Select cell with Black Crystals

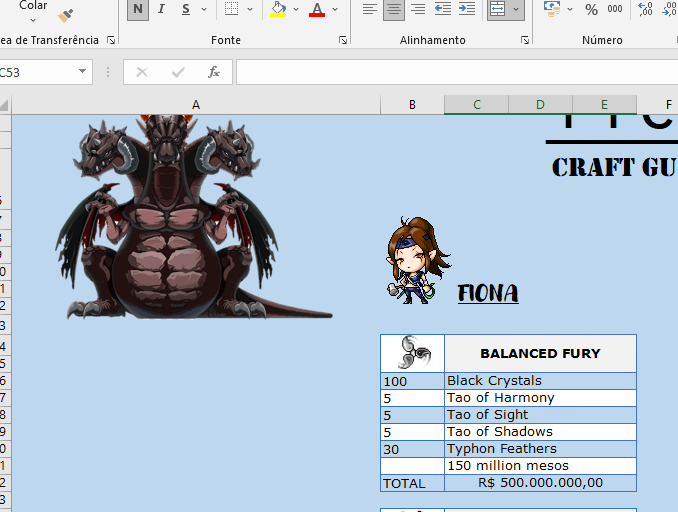click(540, 381)
